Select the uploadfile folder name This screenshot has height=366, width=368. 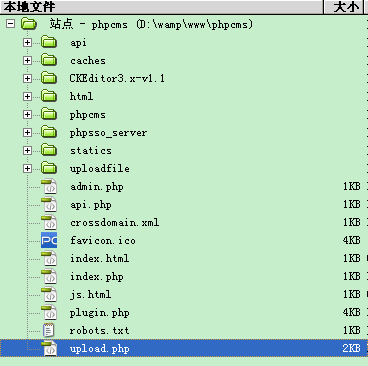100,168
